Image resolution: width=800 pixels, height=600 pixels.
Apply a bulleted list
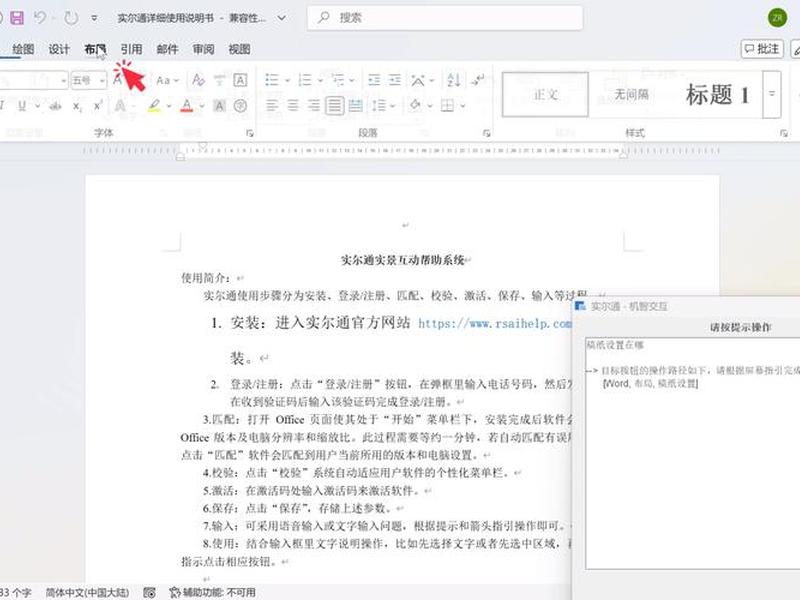(x=271, y=80)
